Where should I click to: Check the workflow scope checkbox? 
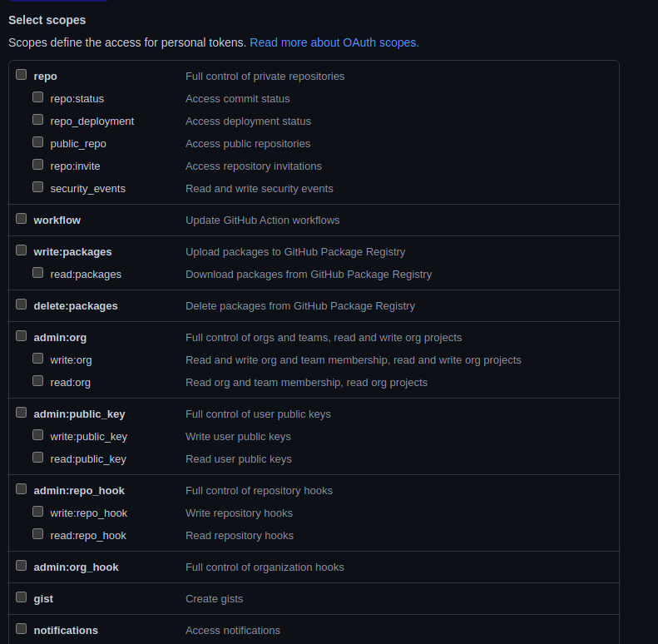22,219
